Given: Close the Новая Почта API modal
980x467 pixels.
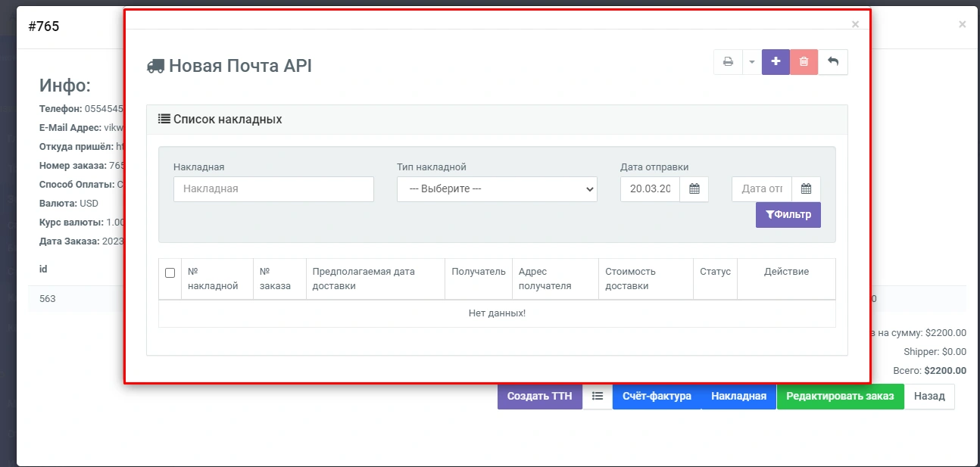Looking at the screenshot, I should click(x=855, y=24).
